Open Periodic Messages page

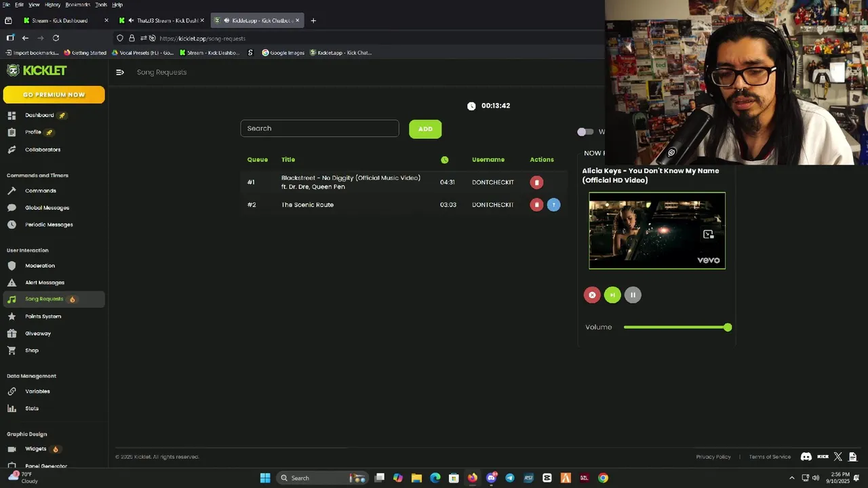(49, 225)
